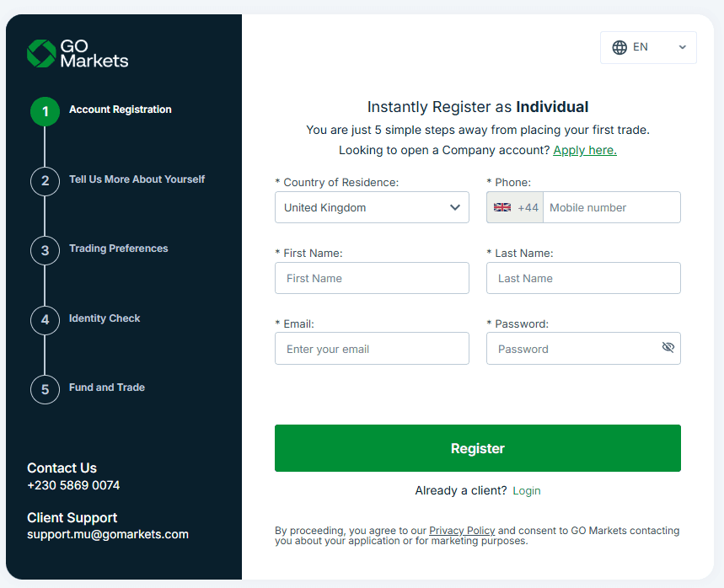The image size is (724, 588).
Task: Click the globe icon beside the language selector
Action: pos(620,47)
